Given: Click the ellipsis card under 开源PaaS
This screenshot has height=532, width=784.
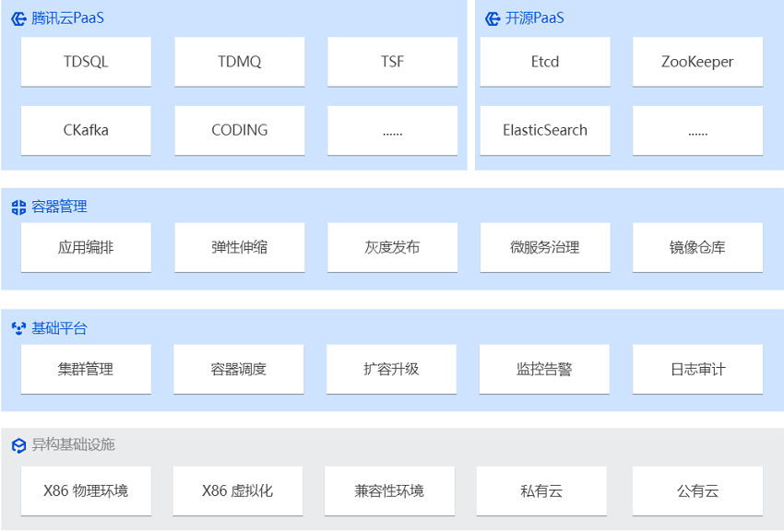Looking at the screenshot, I should (697, 130).
